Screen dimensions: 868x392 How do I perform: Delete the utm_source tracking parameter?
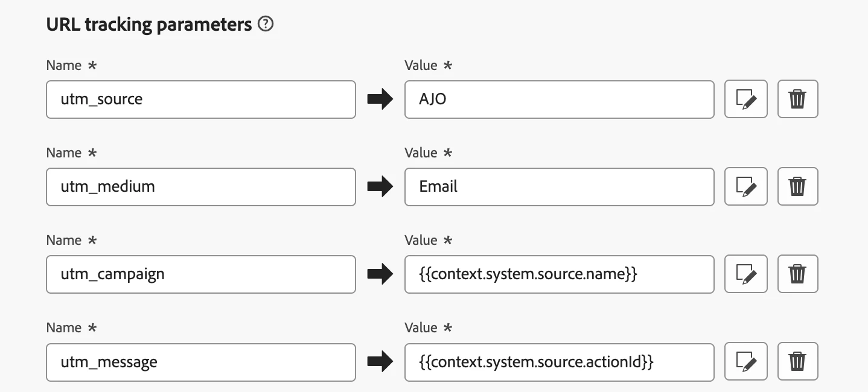[x=797, y=99]
